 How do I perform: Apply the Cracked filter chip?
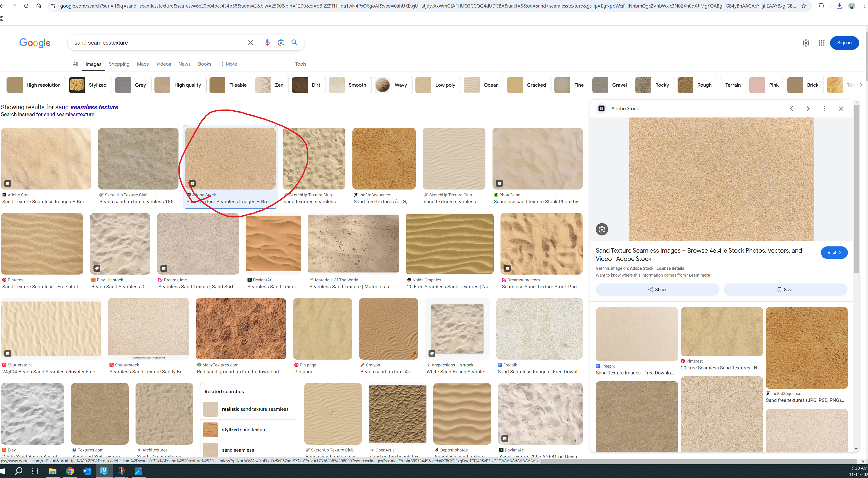(529, 85)
